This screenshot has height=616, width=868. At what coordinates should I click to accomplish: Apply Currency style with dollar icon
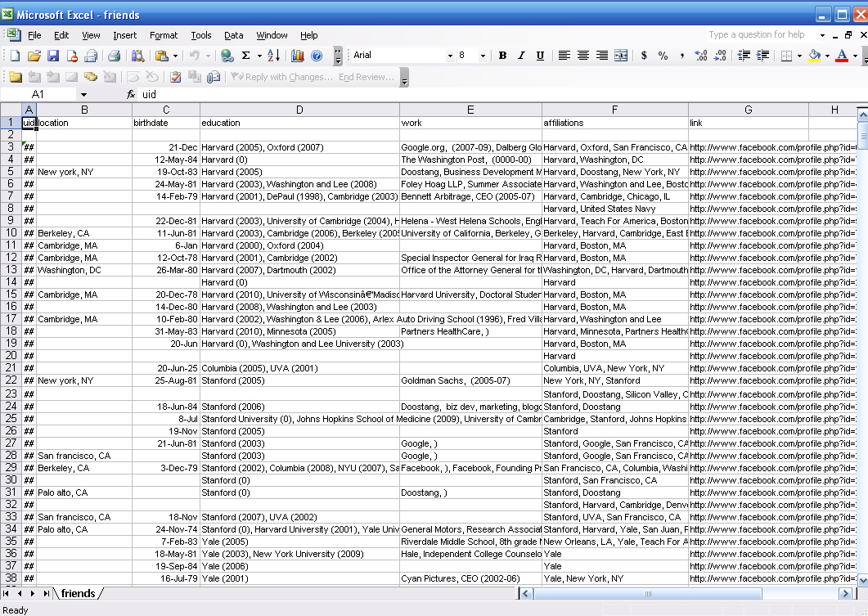[x=644, y=56]
